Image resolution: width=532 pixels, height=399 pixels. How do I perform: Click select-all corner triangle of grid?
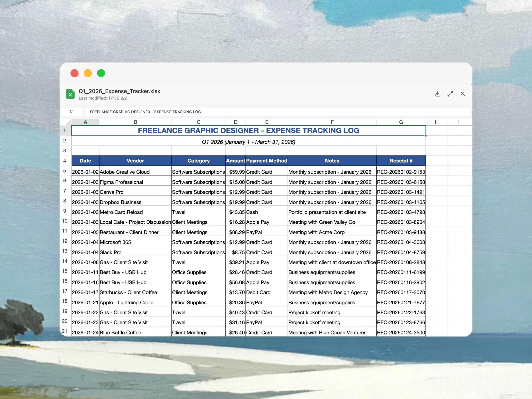68,122
